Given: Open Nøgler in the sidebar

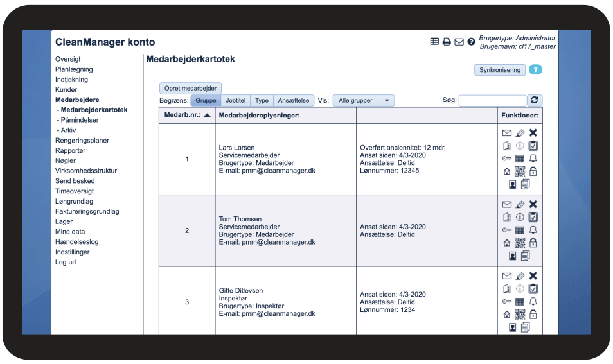Looking at the screenshot, I should (x=66, y=160).
